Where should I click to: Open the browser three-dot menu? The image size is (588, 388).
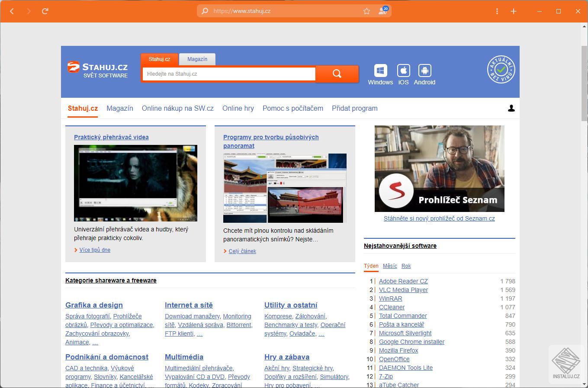(497, 11)
